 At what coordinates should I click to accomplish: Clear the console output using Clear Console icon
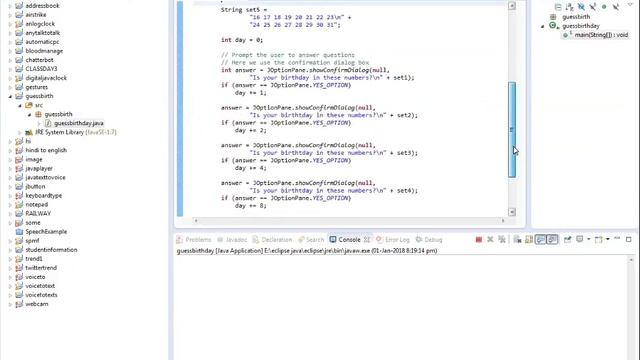coord(517,240)
